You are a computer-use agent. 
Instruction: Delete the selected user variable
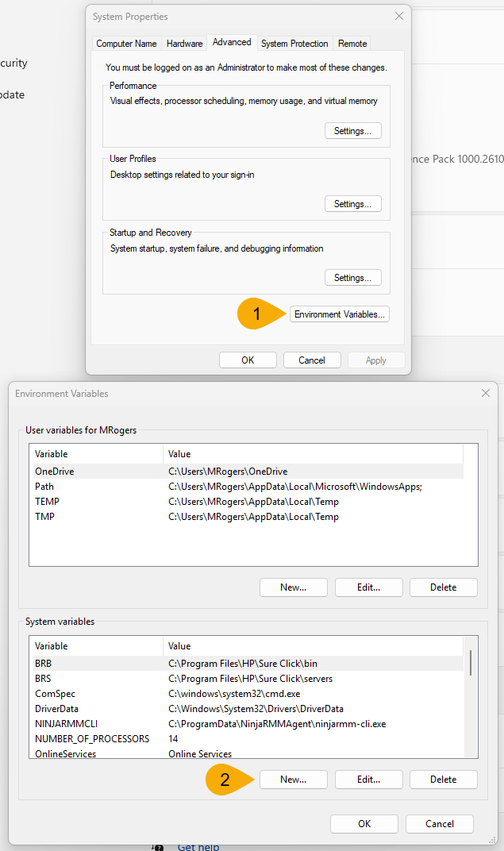coord(443,587)
